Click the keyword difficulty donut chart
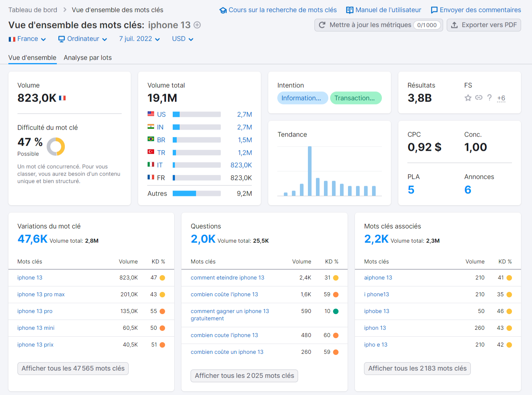The width and height of the screenshot is (532, 395). [x=56, y=146]
